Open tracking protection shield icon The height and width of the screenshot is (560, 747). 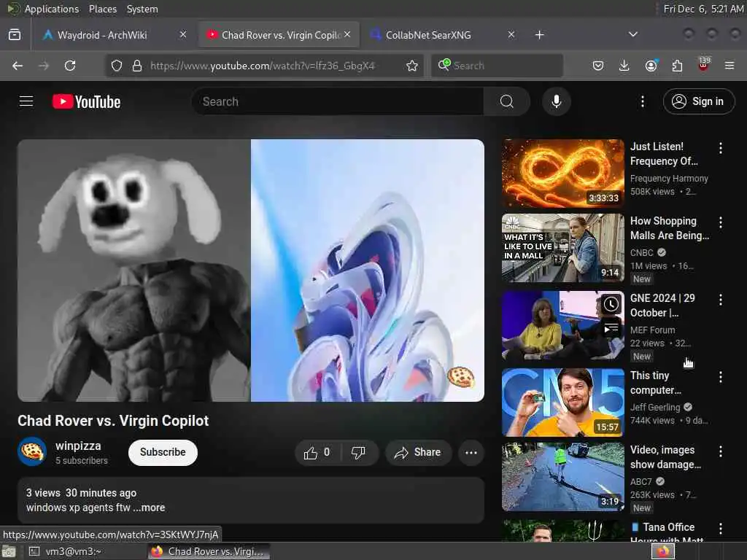coord(117,66)
